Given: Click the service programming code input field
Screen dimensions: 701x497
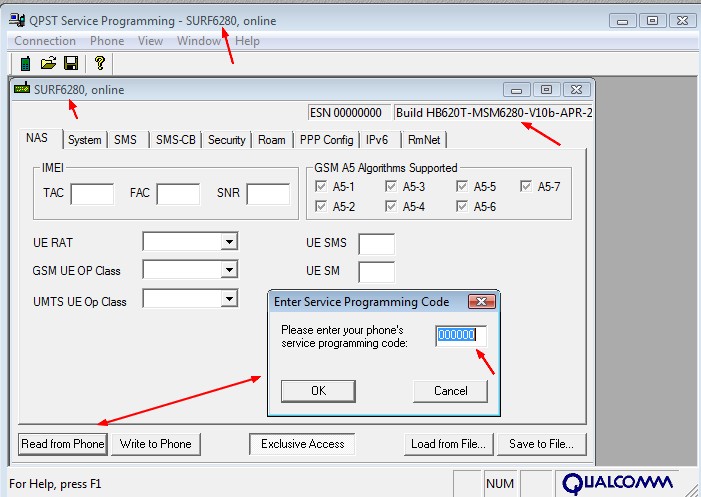Looking at the screenshot, I should click(x=461, y=335).
